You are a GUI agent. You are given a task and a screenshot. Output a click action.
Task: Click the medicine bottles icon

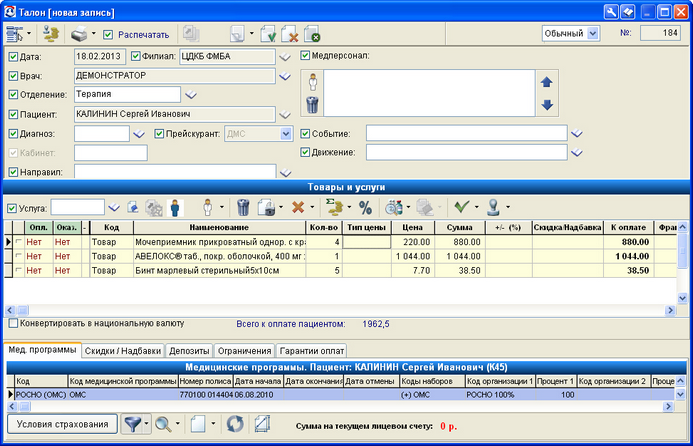394,207
